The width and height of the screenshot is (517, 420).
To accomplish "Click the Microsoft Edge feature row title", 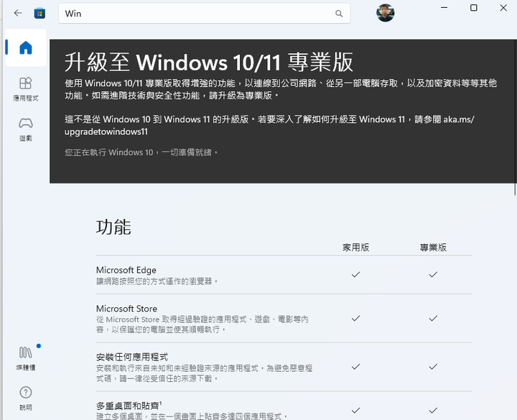I will (x=126, y=270).
